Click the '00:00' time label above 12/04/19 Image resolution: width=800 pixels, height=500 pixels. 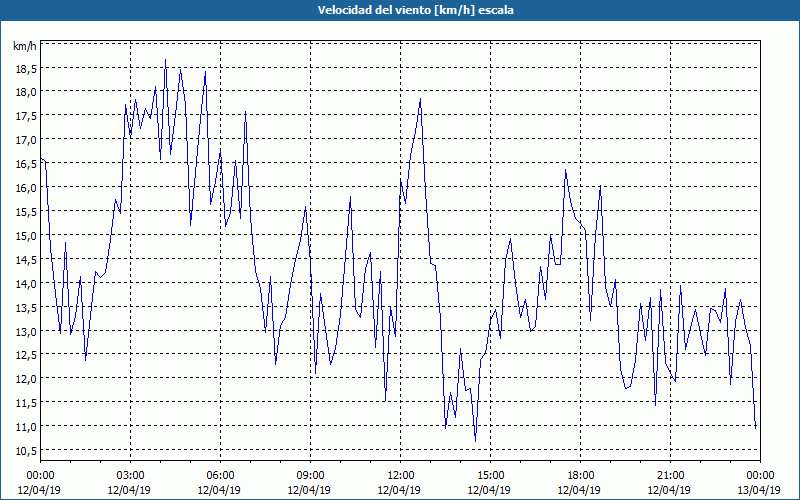point(40,476)
